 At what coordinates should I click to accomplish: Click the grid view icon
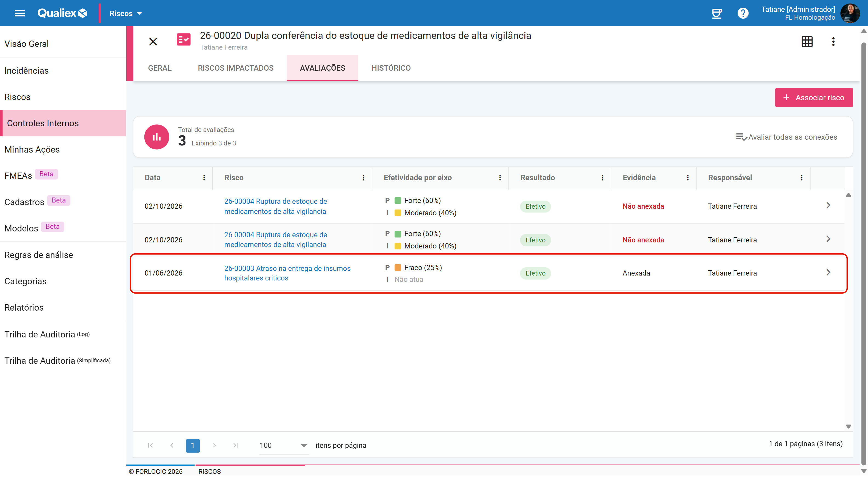point(807,42)
